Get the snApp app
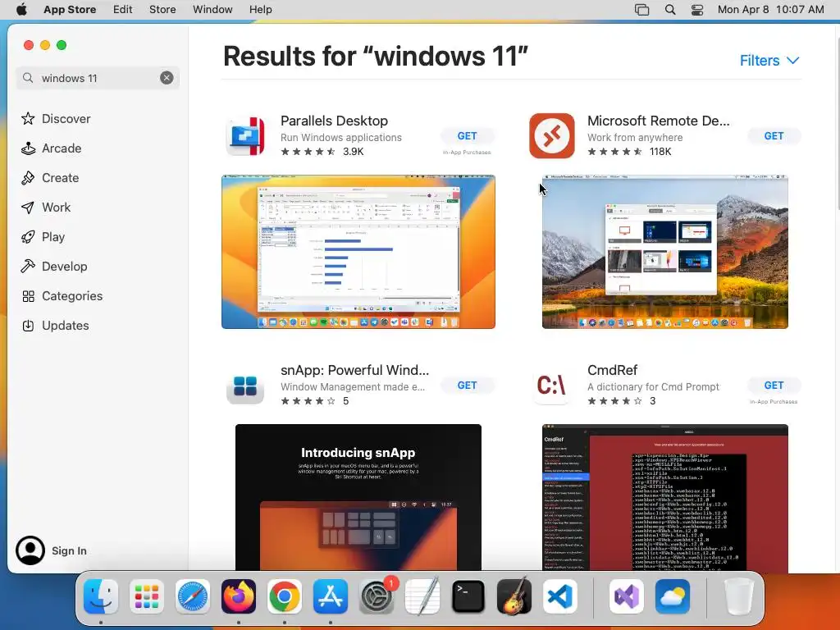 point(467,386)
